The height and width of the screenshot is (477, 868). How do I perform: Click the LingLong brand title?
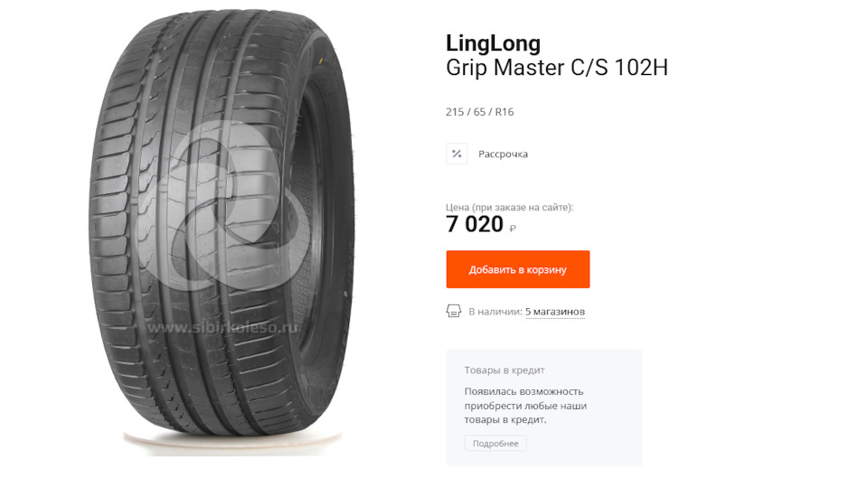click(494, 43)
